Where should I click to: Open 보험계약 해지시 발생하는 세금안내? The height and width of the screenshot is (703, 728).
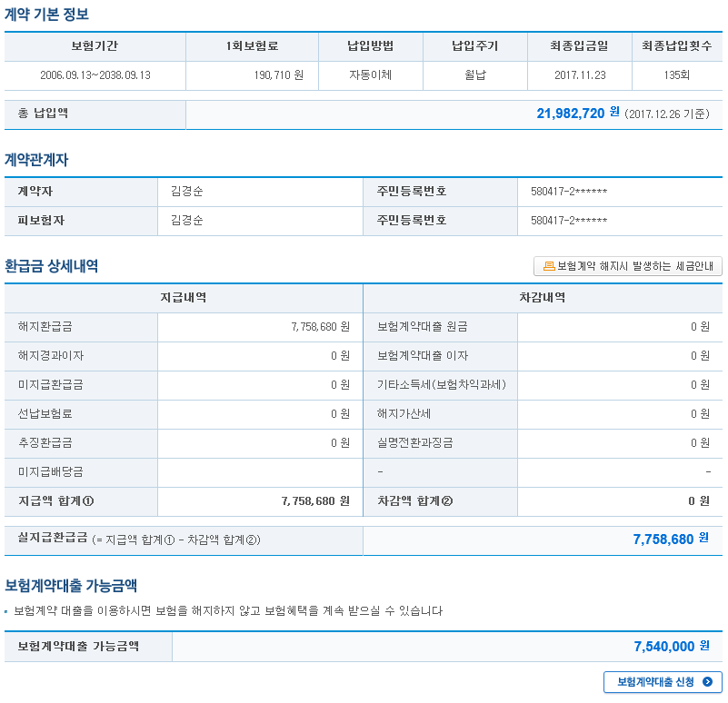tap(628, 266)
